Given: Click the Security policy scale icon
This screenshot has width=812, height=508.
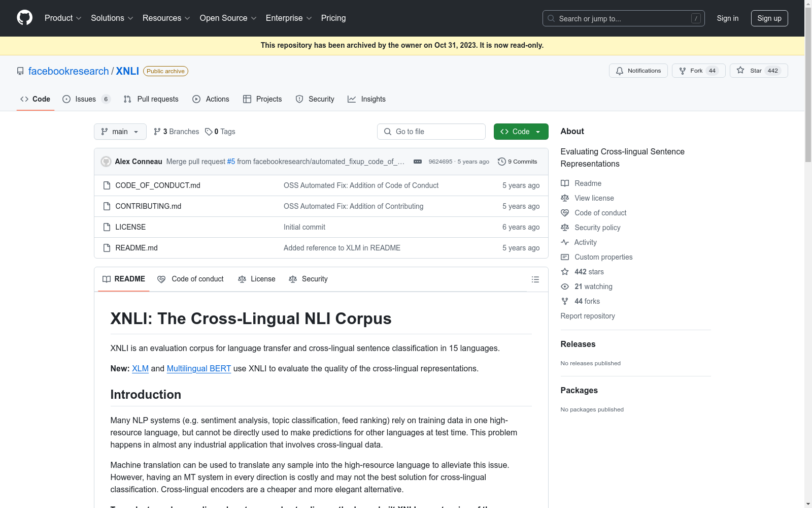Looking at the screenshot, I should click(565, 228).
